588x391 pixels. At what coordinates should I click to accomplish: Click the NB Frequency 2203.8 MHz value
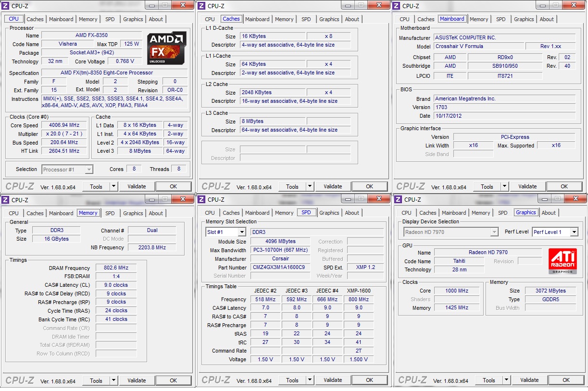tap(152, 247)
